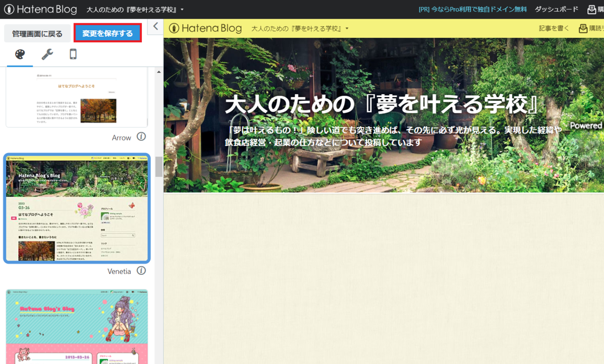Switch to smartphone preview via phone icon
The height and width of the screenshot is (364, 604).
[73, 54]
